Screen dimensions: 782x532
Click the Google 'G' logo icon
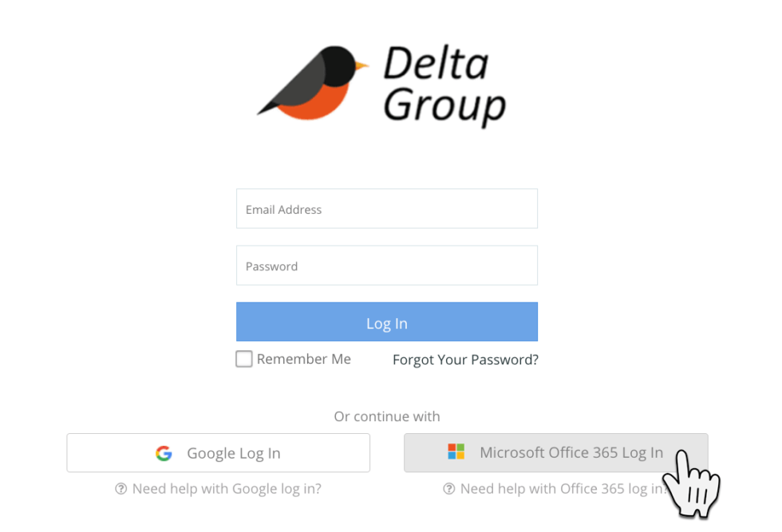pyautogui.click(x=164, y=453)
